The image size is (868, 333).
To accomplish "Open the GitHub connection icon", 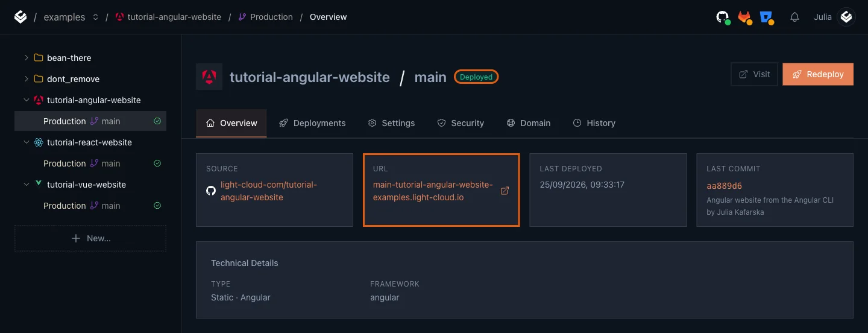I will (x=723, y=17).
